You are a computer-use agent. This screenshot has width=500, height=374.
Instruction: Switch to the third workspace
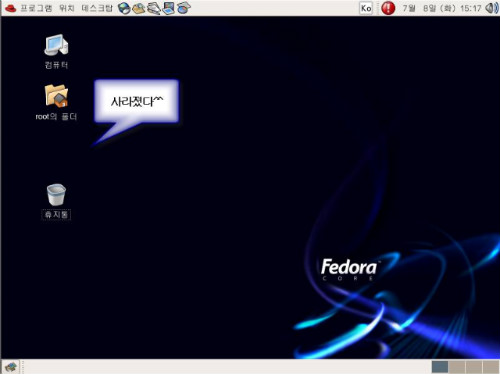[474, 367]
